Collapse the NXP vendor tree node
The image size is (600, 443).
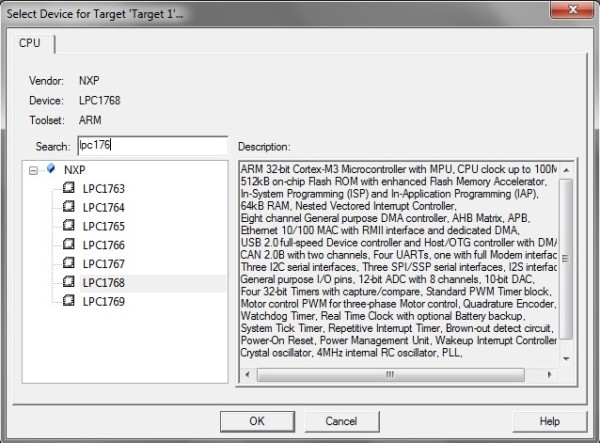35,170
